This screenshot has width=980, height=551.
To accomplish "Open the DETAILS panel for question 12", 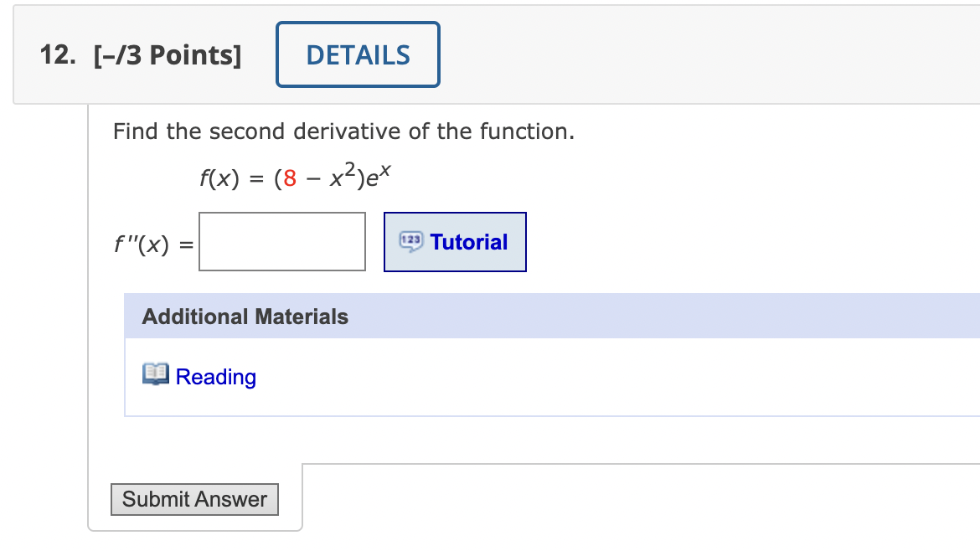I will (x=358, y=54).
